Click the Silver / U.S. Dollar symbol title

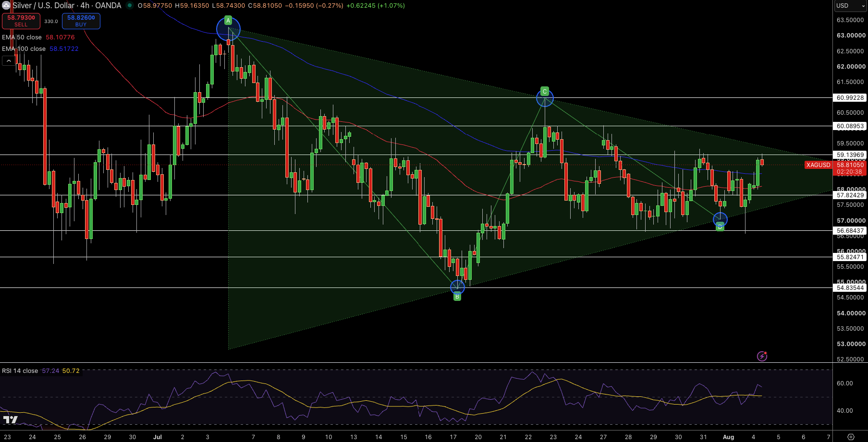(x=43, y=6)
